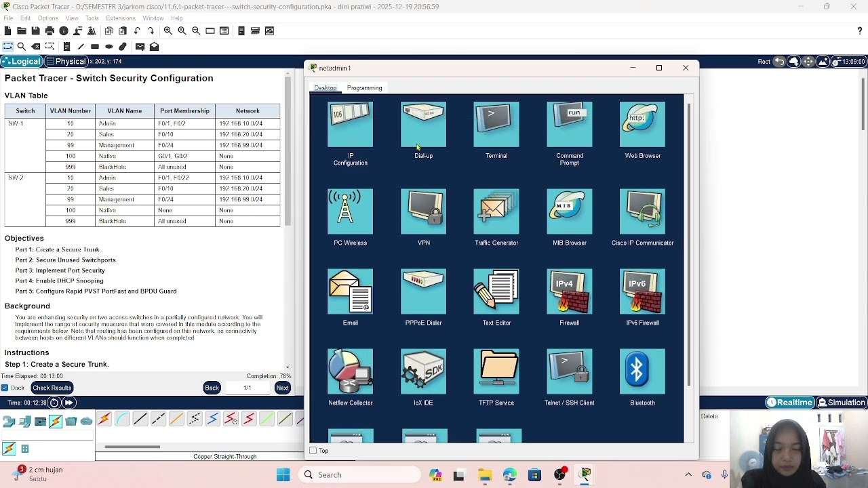Choose the Copper Straight-Through black cable
Screen dimensions: 868x488
tap(140, 420)
